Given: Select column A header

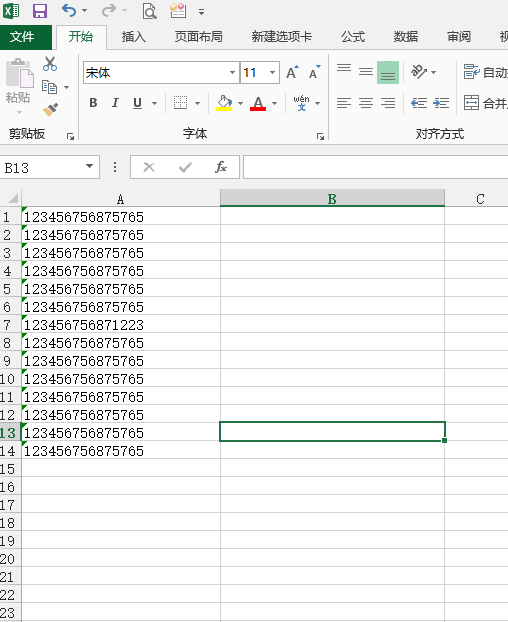Looking at the screenshot, I should click(121, 198).
